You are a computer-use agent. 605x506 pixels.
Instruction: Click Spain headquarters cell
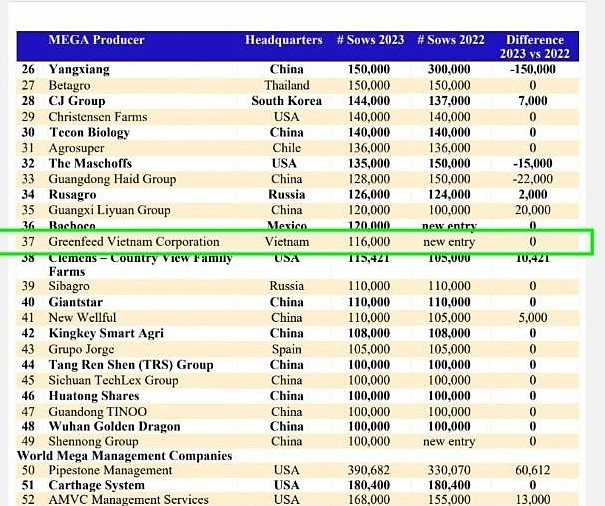point(287,349)
